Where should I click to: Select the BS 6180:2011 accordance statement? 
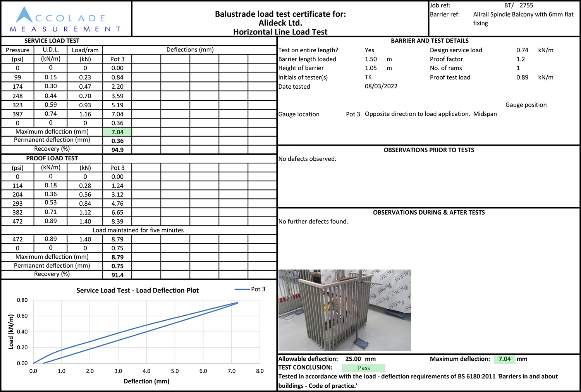pos(418,381)
